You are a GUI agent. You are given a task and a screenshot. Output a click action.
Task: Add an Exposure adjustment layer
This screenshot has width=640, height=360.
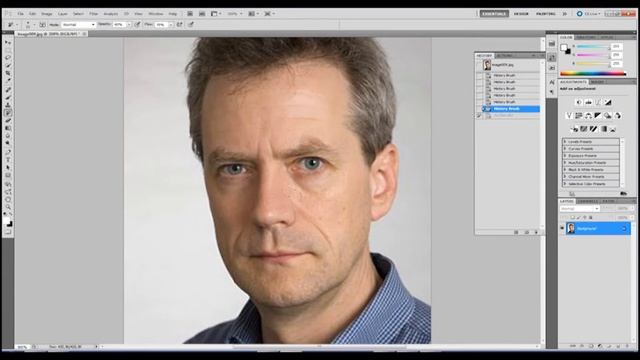(608, 102)
